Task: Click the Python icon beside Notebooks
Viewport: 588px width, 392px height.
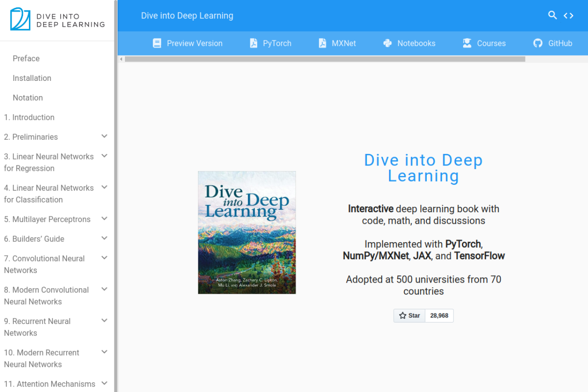Action: (387, 43)
